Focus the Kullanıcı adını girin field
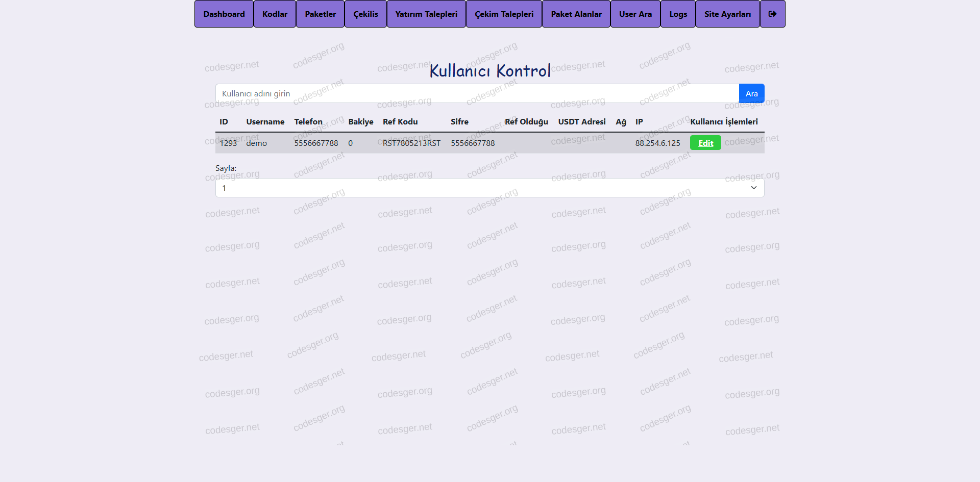The image size is (980, 482). [x=477, y=93]
